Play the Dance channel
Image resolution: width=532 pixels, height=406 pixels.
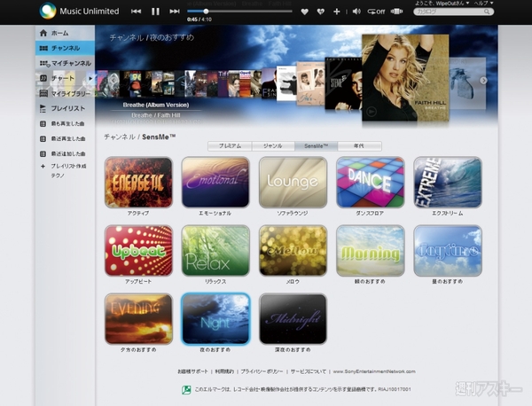371,182
